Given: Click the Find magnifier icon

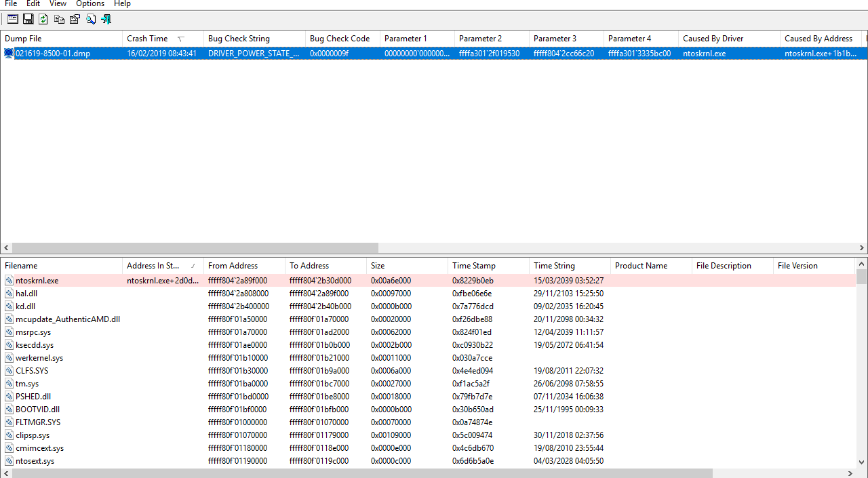Looking at the screenshot, I should tap(90, 19).
